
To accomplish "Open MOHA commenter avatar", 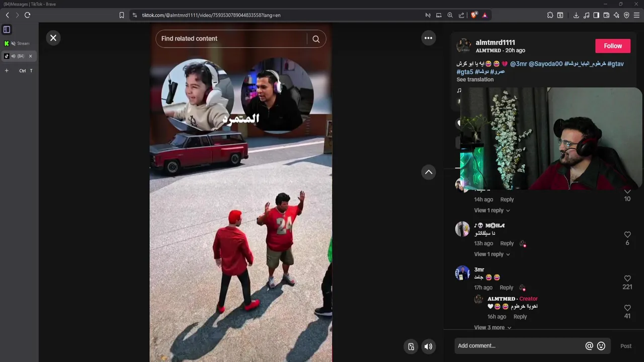I will pos(462,229).
